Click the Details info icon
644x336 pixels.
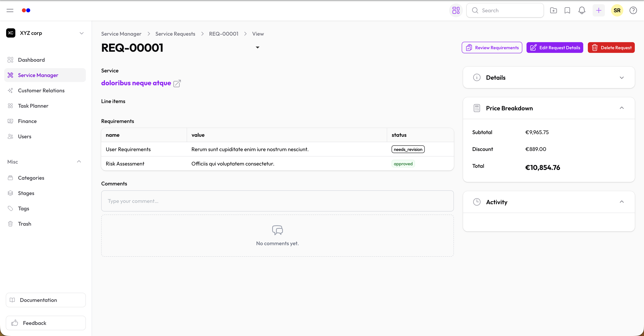point(477,77)
